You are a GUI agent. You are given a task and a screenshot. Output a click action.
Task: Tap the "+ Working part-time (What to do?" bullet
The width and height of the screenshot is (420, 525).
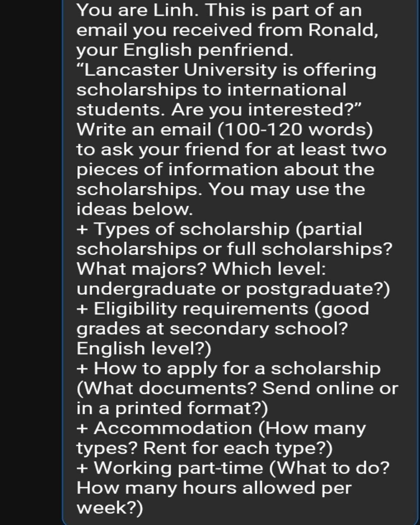tap(233, 468)
